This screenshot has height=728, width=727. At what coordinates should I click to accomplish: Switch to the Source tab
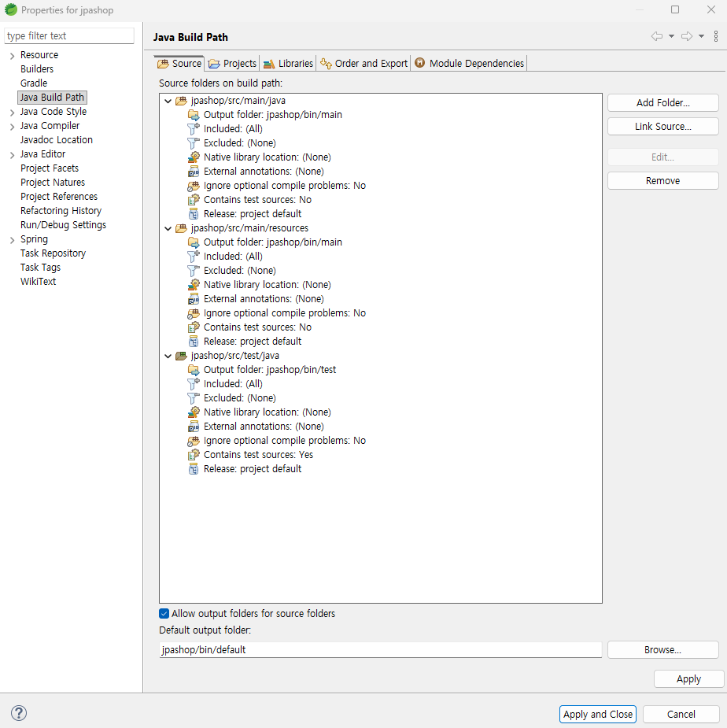[179, 63]
